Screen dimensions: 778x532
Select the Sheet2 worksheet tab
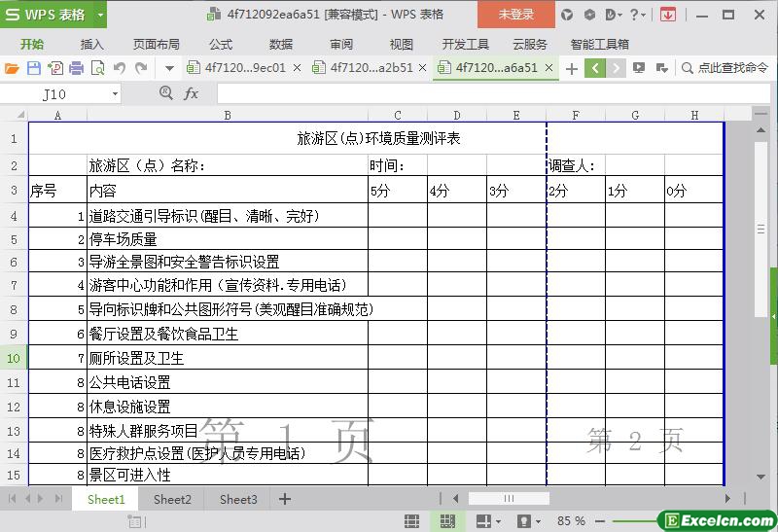pyautogui.click(x=172, y=499)
